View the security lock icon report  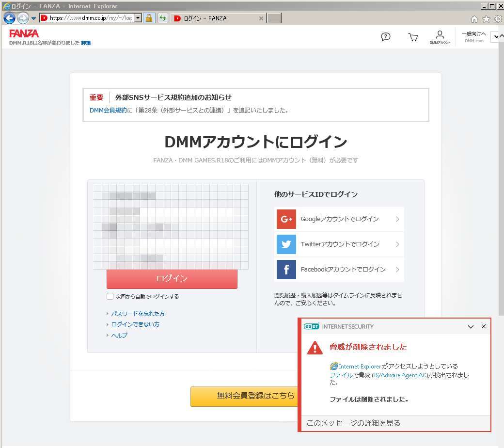(149, 18)
